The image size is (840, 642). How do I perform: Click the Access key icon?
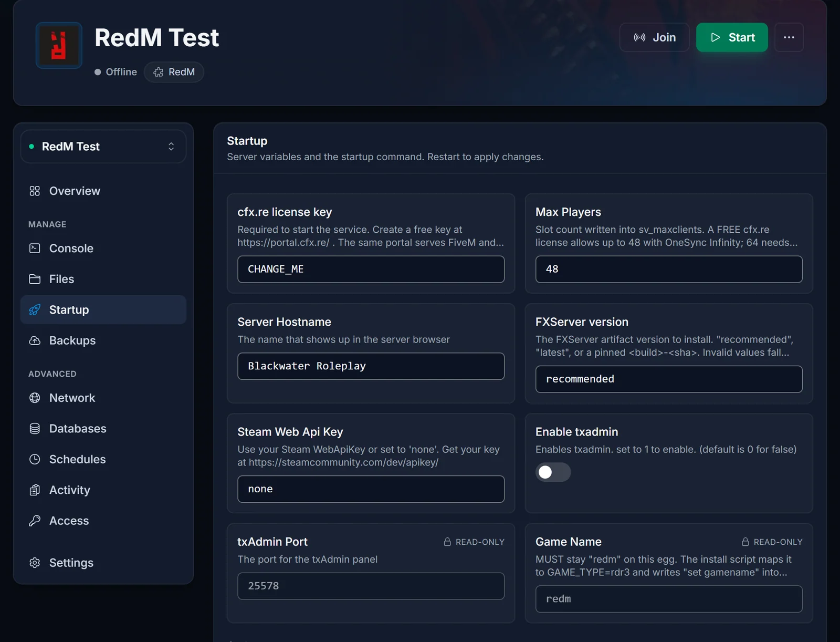pos(35,521)
